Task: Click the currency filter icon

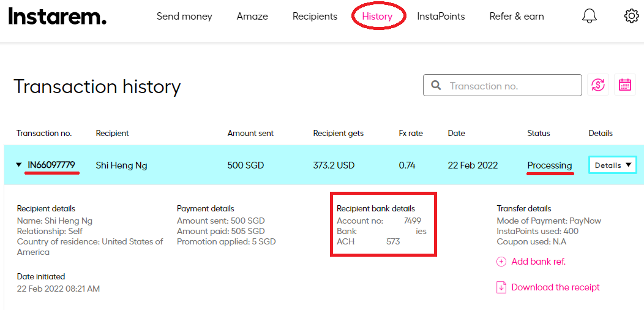Action: click(598, 85)
